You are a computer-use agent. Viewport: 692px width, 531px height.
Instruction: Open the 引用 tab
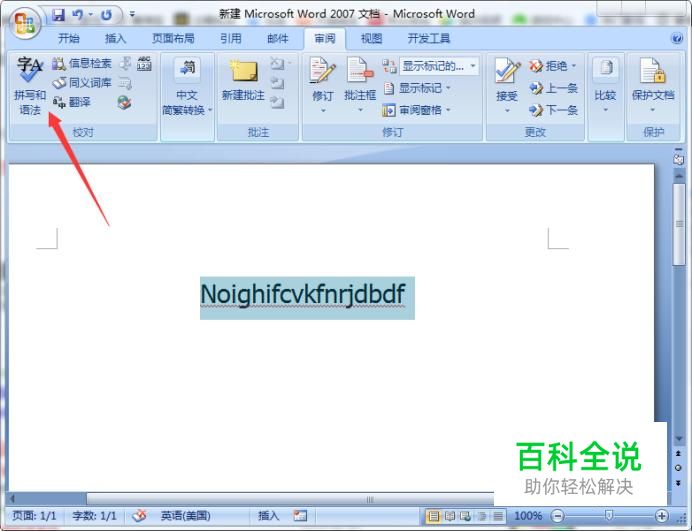(231, 39)
